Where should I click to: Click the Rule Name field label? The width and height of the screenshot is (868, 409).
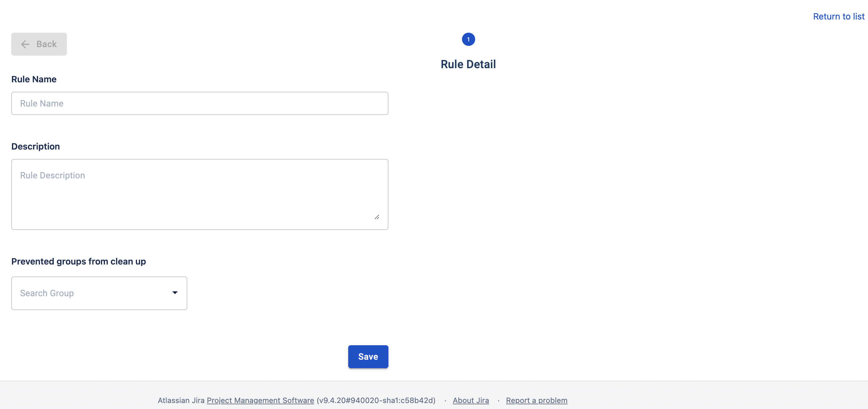click(x=34, y=79)
